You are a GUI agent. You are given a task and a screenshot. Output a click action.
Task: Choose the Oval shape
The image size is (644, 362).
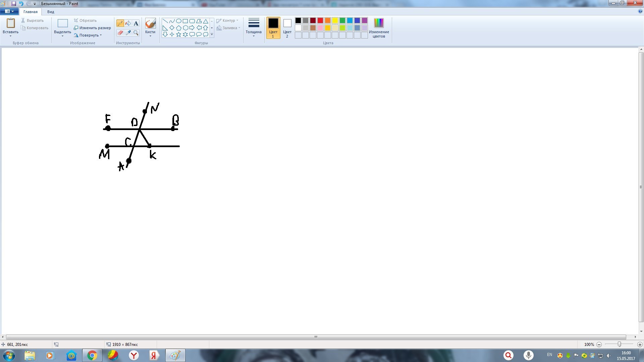179,21
